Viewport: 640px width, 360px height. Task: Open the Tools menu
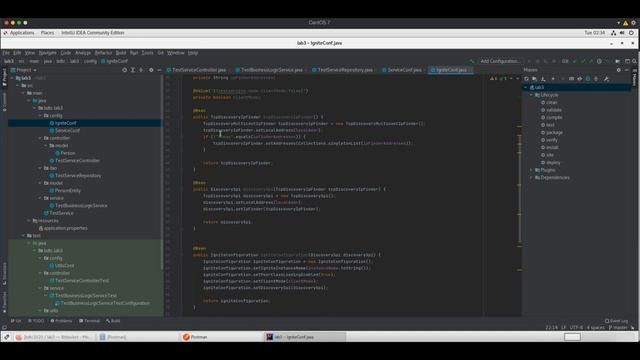(x=147, y=53)
